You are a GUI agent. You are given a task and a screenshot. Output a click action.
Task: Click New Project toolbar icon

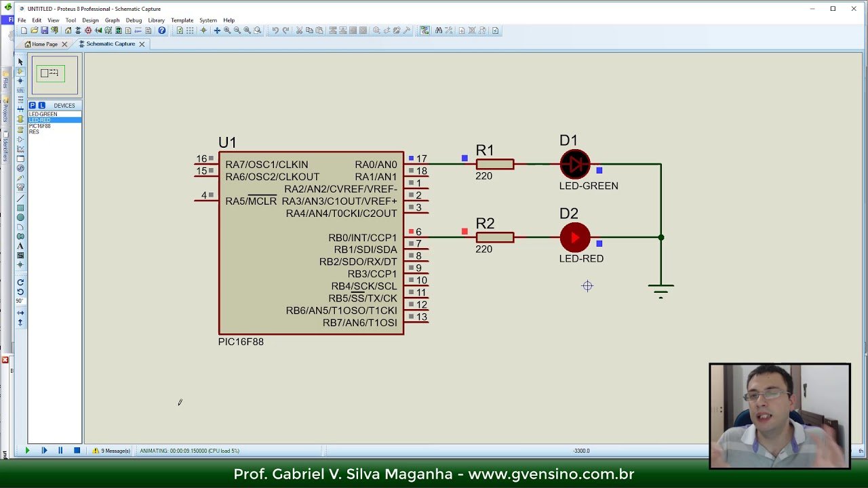[24, 30]
